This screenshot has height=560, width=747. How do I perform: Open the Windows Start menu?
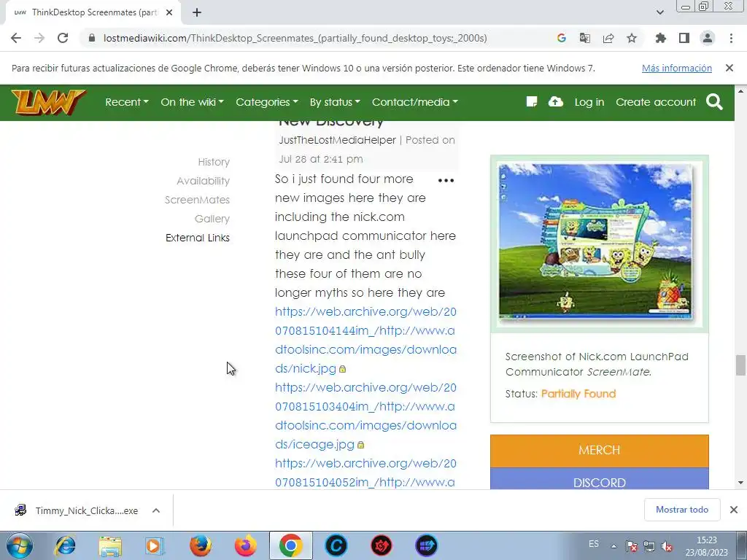[20, 545]
